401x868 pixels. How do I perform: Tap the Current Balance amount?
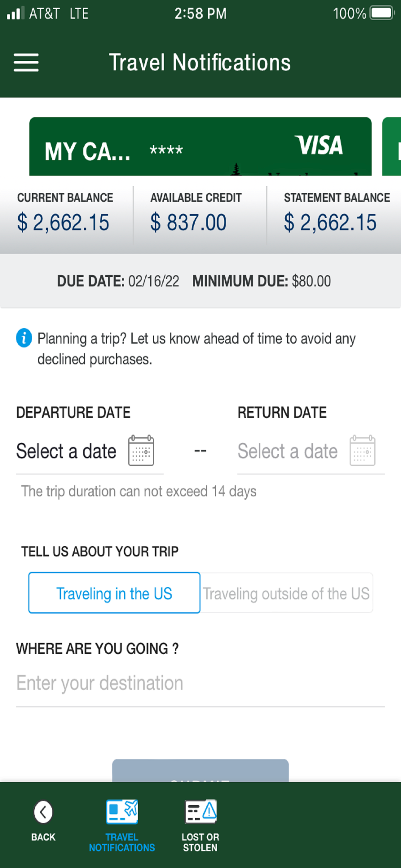point(63,222)
